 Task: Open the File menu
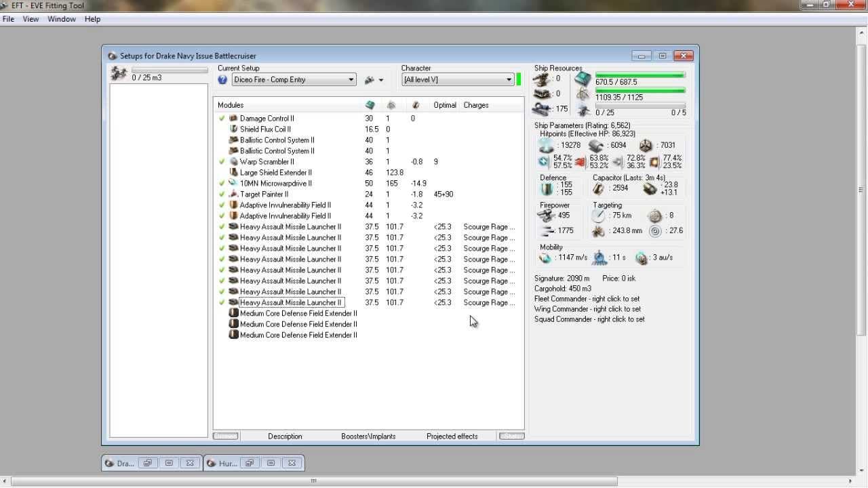[8, 19]
